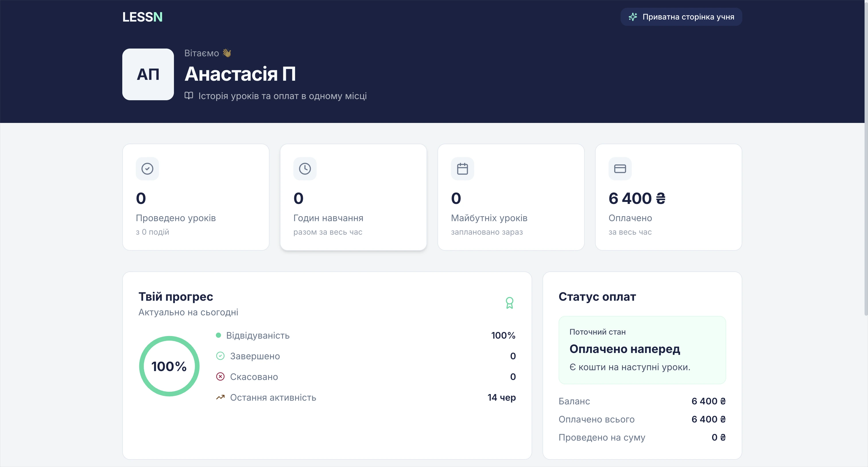Click the АП avatar tile

tap(148, 74)
